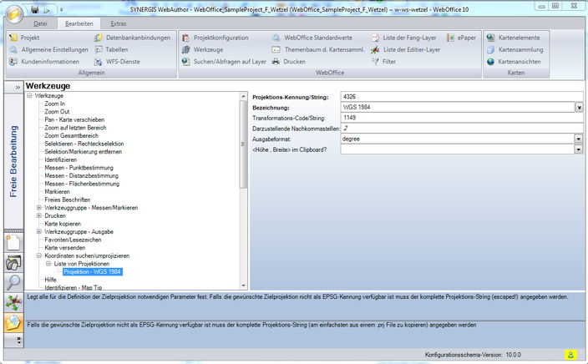Open the Höhe, Breite im Clipboard dropdown
This screenshot has width=588, height=364.
coord(578,149)
